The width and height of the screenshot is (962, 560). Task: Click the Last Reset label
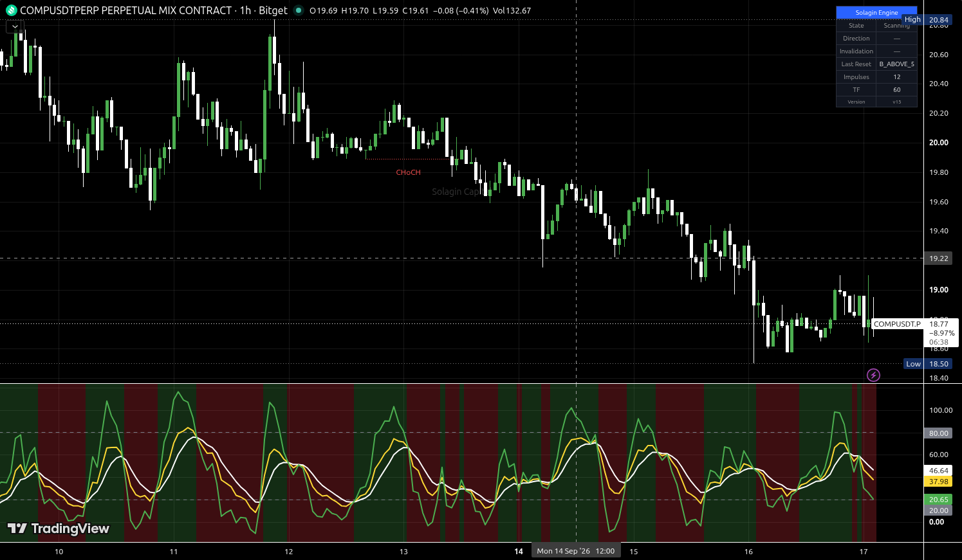click(856, 64)
